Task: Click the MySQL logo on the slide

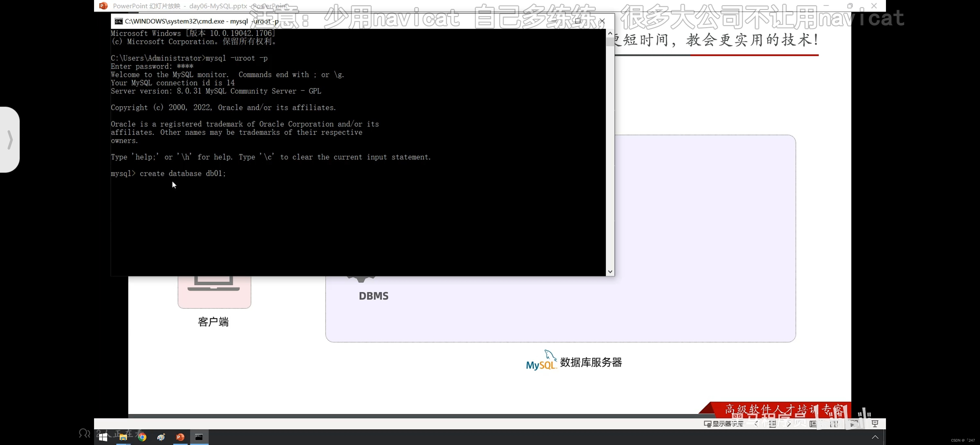Action: (541, 360)
